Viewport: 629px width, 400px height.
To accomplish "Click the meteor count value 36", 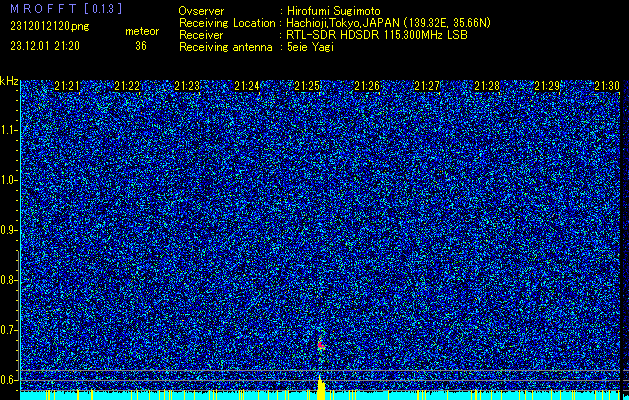I will (141, 46).
